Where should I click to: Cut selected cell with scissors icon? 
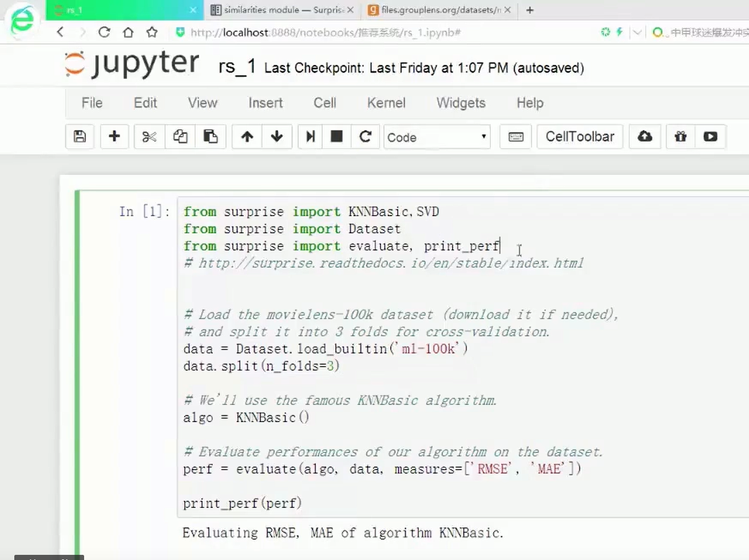pyautogui.click(x=149, y=137)
